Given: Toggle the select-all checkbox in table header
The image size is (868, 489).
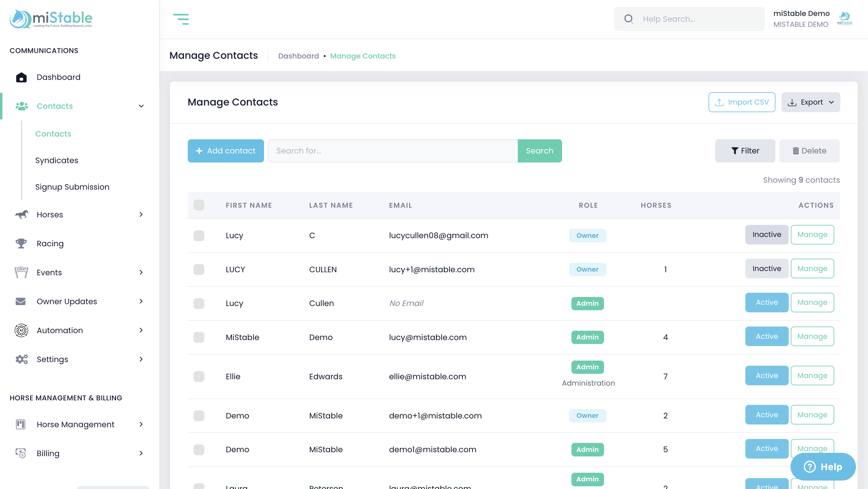Looking at the screenshot, I should [x=199, y=205].
